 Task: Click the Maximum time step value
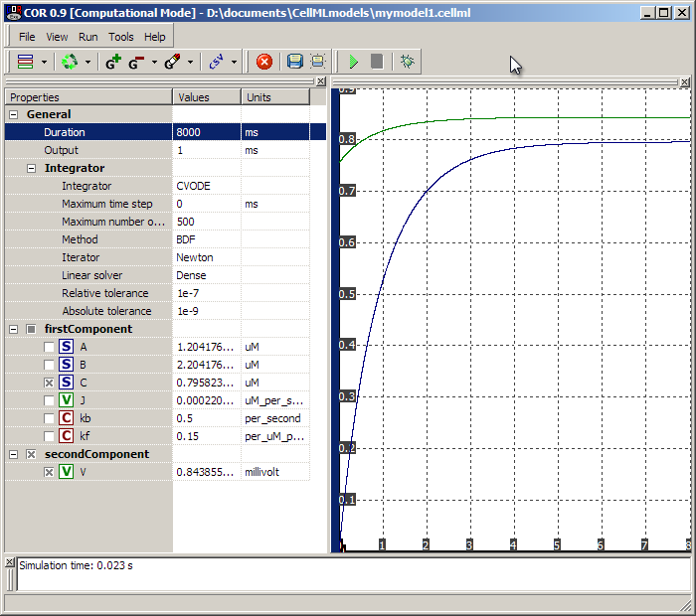pyautogui.click(x=207, y=204)
